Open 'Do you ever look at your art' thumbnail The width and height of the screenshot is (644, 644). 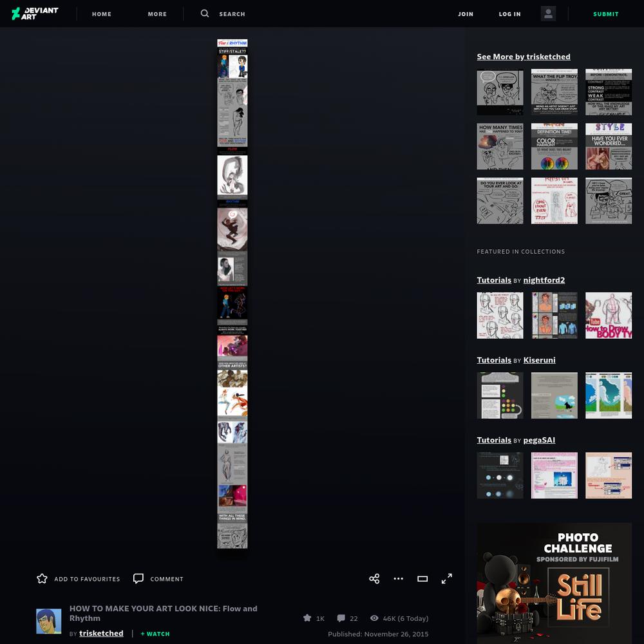tap(500, 201)
